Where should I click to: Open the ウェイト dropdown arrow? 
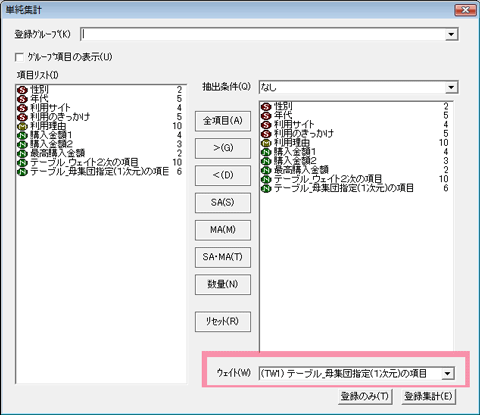[x=448, y=374]
